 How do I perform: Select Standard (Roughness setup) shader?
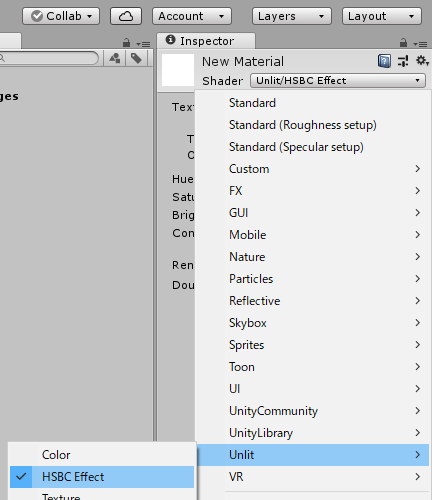(x=312, y=125)
